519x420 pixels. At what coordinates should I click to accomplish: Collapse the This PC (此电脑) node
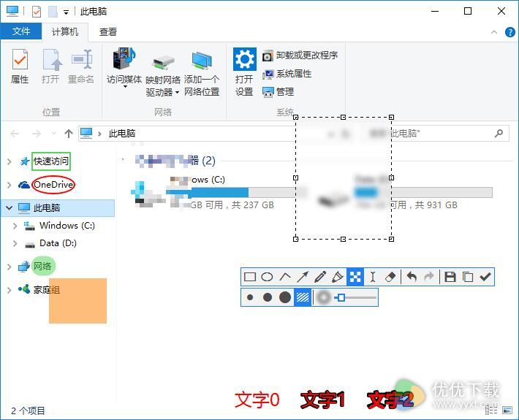tap(10, 208)
